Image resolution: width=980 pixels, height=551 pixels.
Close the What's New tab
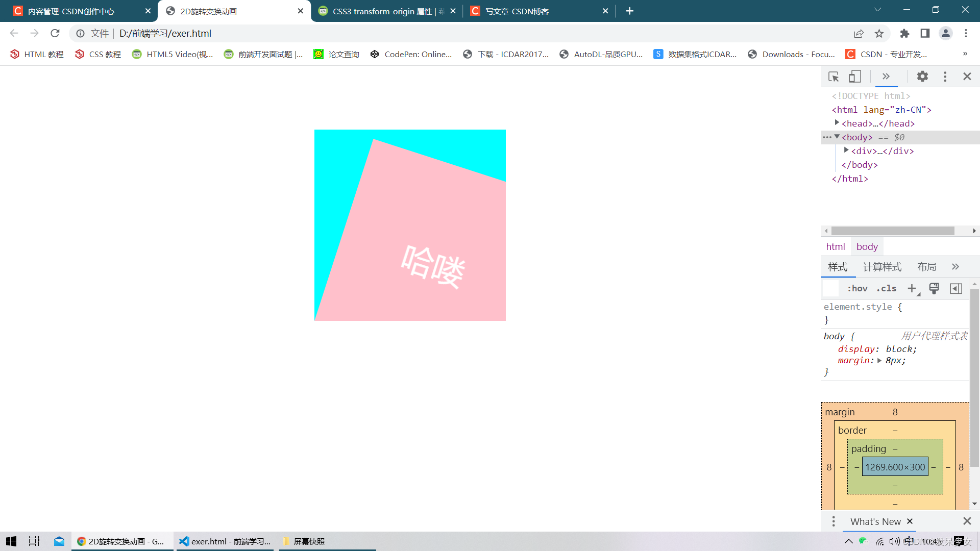click(910, 521)
